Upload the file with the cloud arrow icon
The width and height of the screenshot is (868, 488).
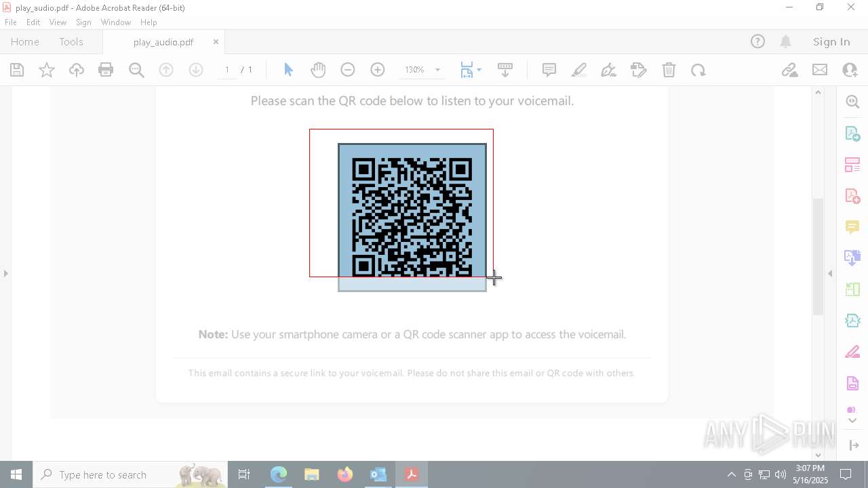pos(77,70)
